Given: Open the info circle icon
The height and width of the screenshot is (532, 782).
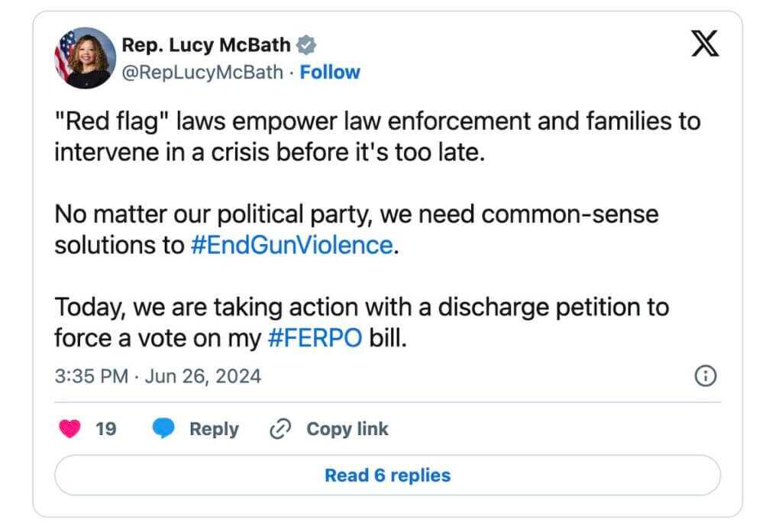Looking at the screenshot, I should (x=706, y=376).
